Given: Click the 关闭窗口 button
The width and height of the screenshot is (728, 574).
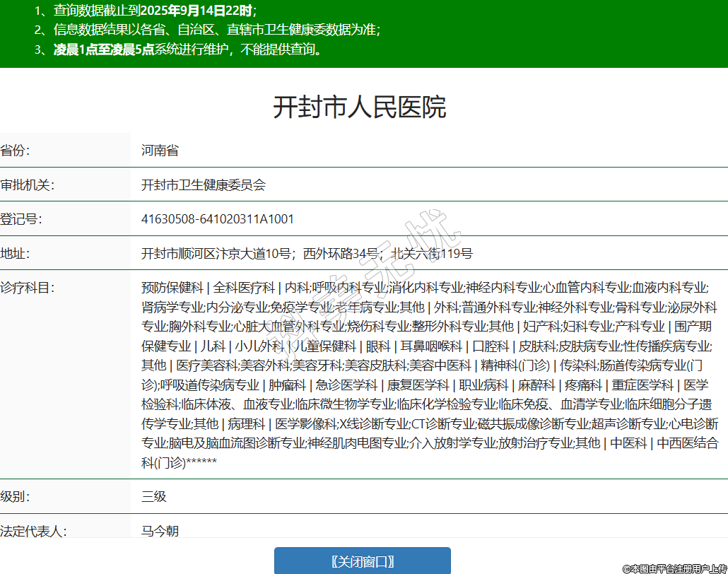Looking at the screenshot, I should [362, 561].
